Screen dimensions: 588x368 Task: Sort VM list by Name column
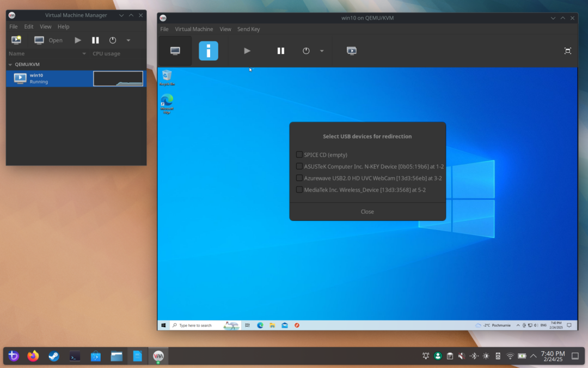coord(48,53)
